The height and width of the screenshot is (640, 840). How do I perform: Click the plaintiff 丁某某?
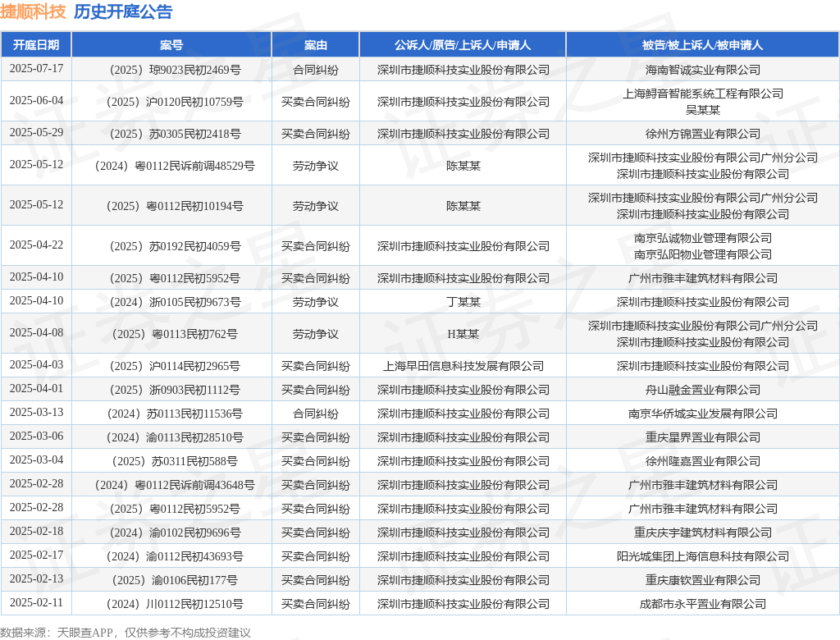pyautogui.click(x=463, y=302)
